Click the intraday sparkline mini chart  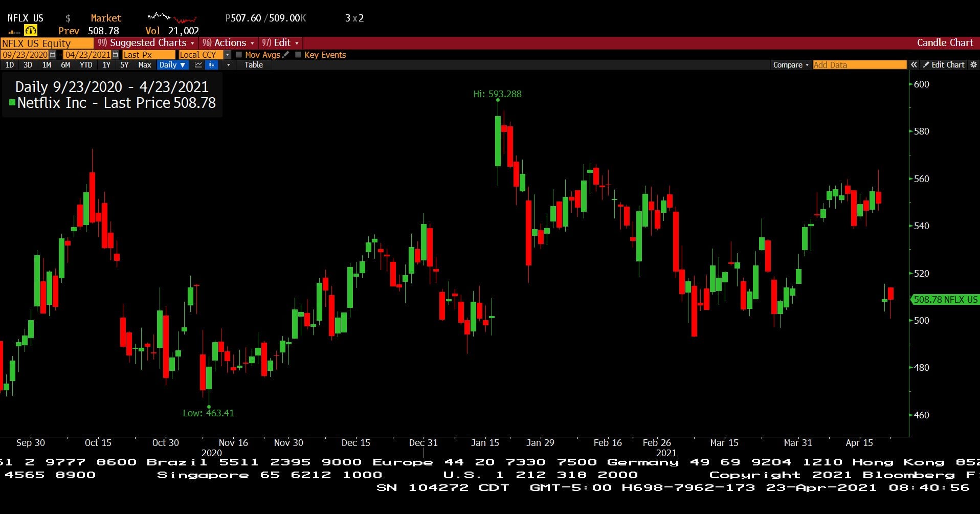(172, 18)
